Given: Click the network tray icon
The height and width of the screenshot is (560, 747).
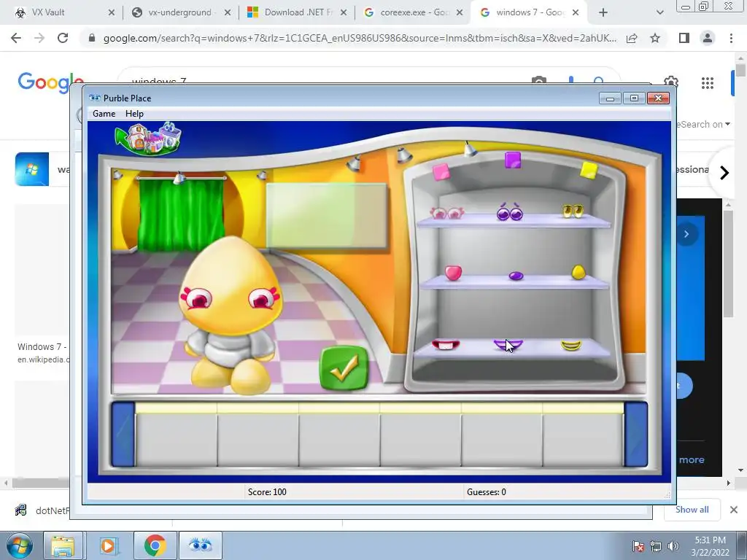Looking at the screenshot, I should (x=656, y=546).
